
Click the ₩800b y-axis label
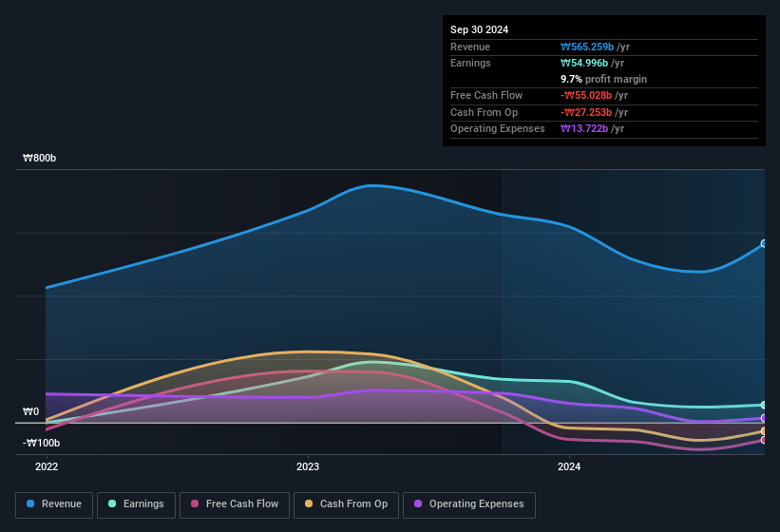(x=40, y=158)
